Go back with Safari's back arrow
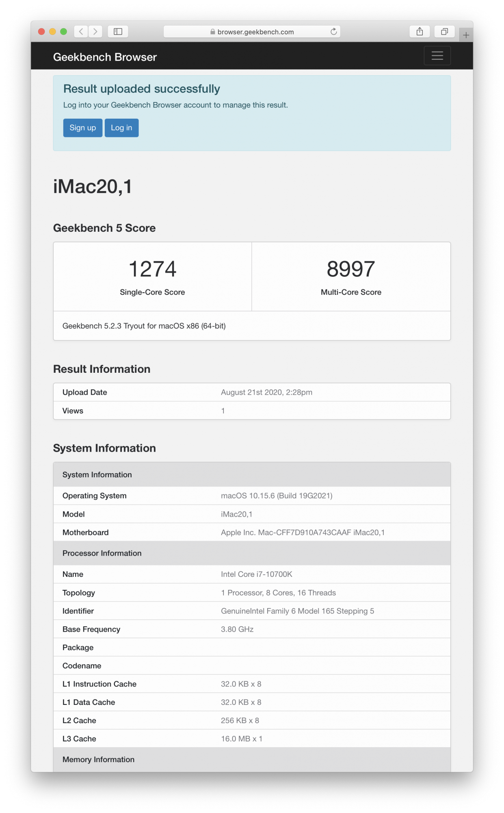 (81, 32)
